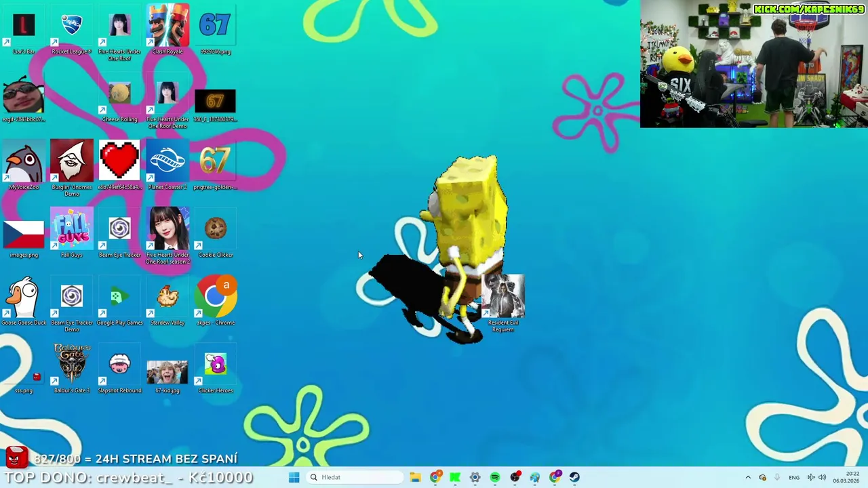
Task: Open File Explorer from the taskbar
Action: (x=415, y=477)
